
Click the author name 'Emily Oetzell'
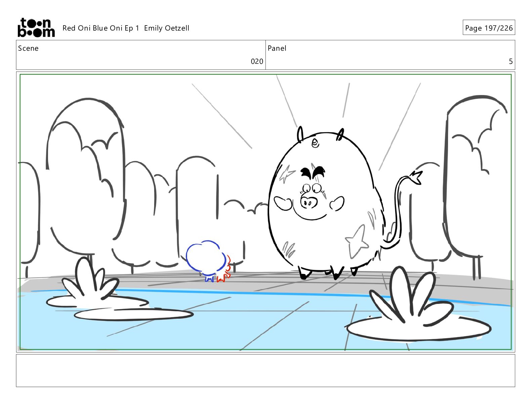point(167,28)
